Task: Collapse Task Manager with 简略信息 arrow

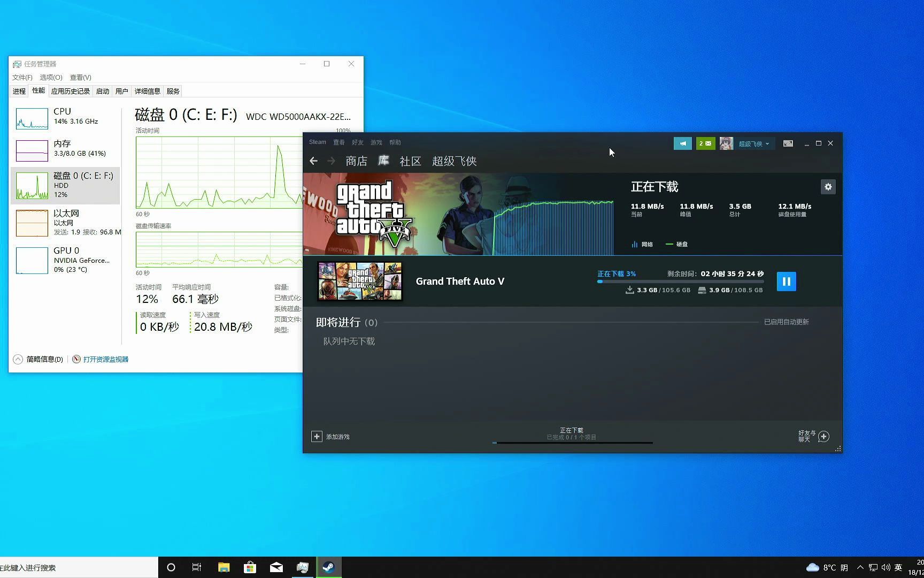Action: (x=18, y=359)
